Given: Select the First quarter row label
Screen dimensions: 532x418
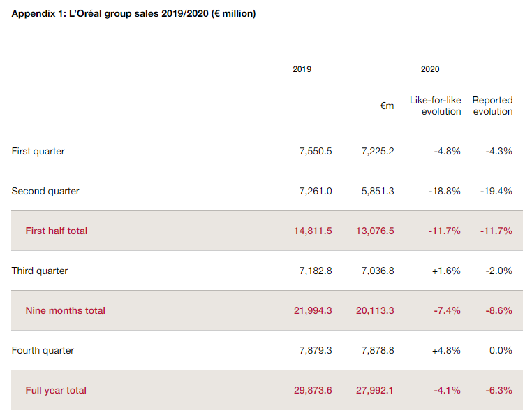Looking at the screenshot, I should 38,151.
